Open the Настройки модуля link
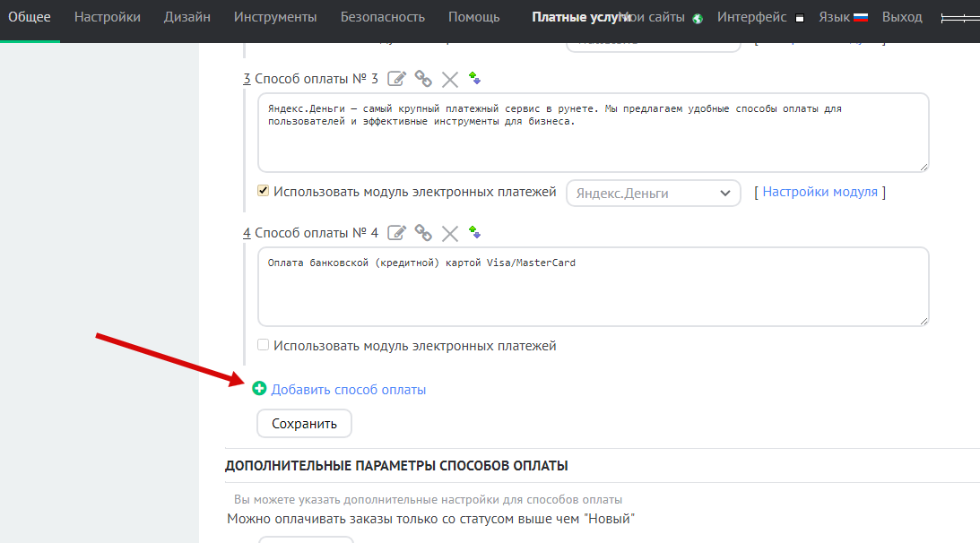 click(x=820, y=192)
